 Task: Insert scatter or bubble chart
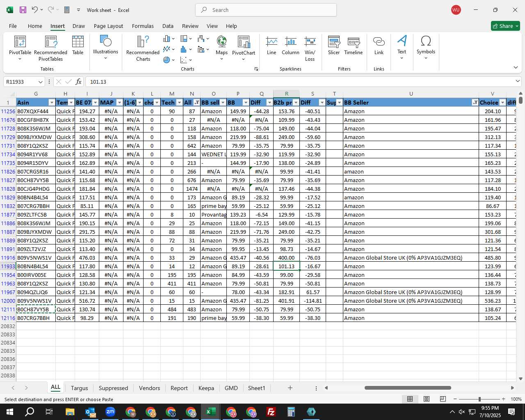[x=186, y=60]
